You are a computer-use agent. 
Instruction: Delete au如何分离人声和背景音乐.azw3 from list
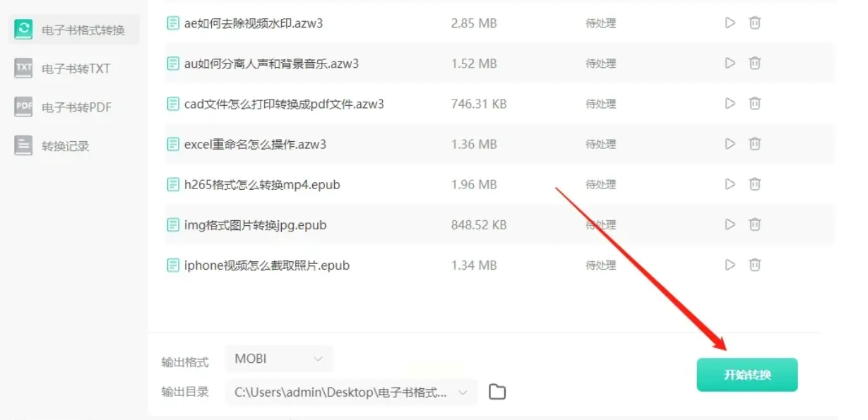pyautogui.click(x=755, y=64)
